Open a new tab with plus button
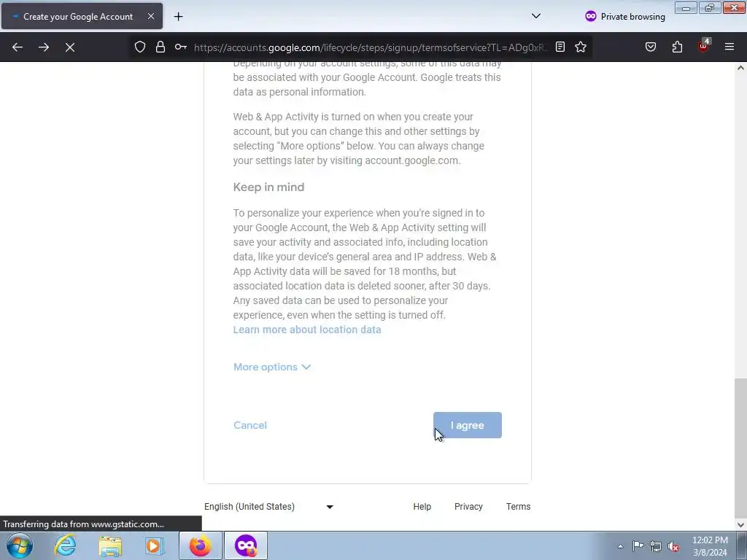This screenshot has height=560, width=747. [x=178, y=17]
